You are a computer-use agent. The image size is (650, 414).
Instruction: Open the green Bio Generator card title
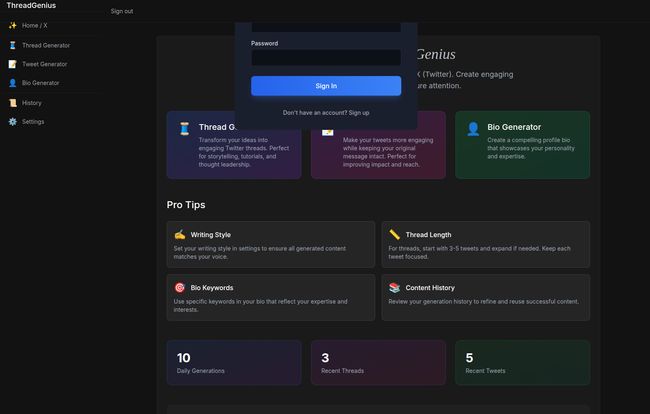tap(514, 127)
